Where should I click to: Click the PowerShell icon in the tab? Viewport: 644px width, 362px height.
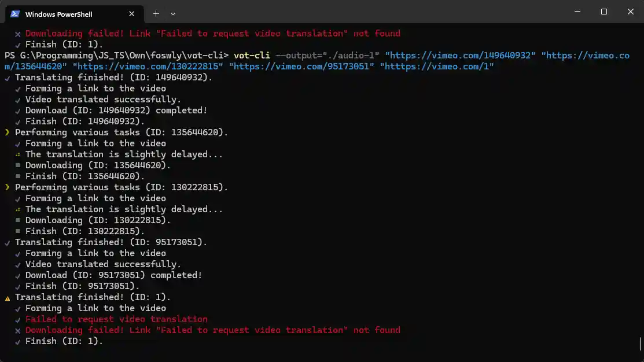click(x=15, y=14)
